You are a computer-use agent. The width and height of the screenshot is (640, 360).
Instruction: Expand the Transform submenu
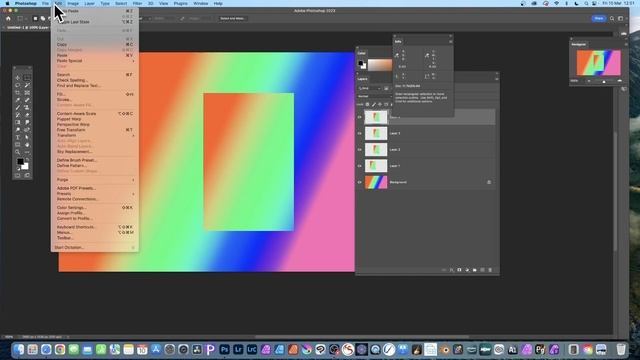point(95,135)
